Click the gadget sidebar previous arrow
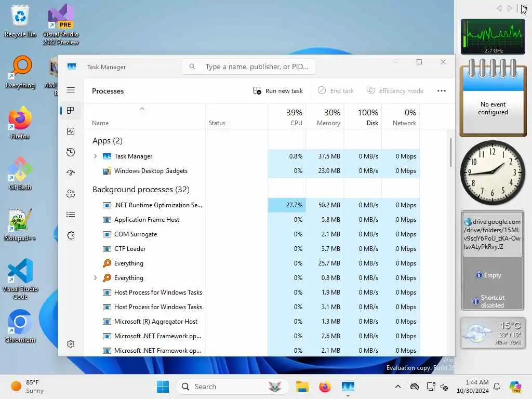Screen dimensions: 532x399 [499, 8]
